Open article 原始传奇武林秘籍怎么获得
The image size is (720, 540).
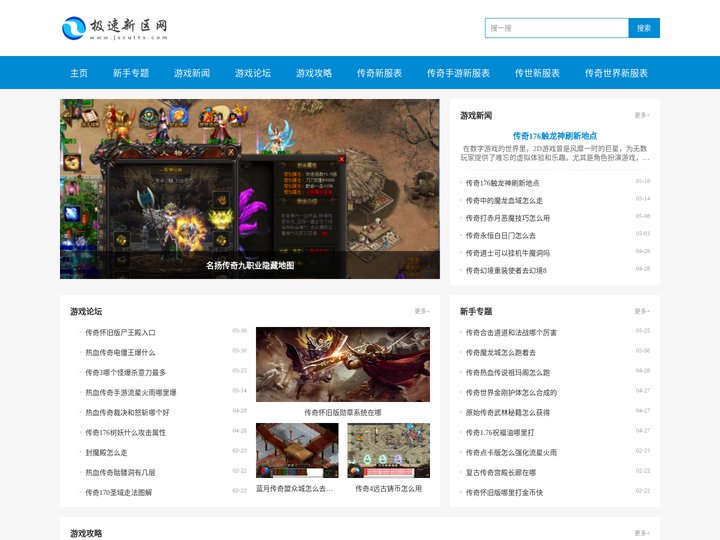[507, 412]
